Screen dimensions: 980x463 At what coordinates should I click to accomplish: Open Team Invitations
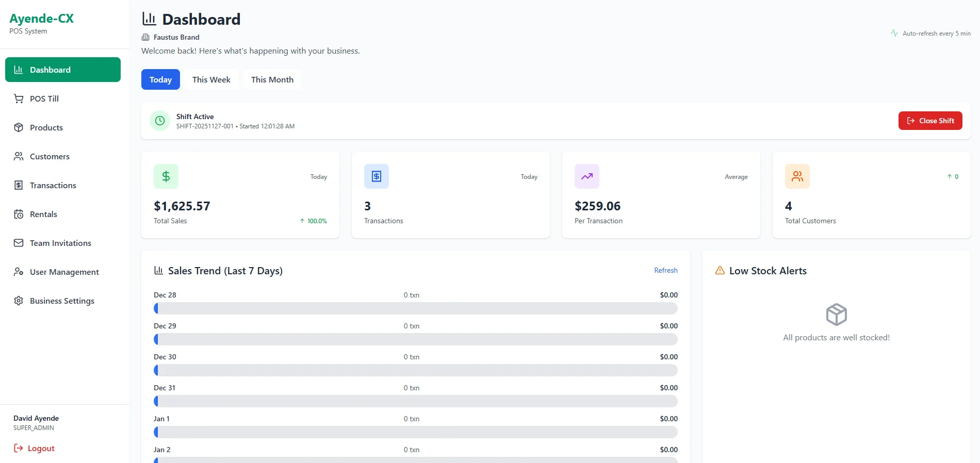[x=63, y=243]
